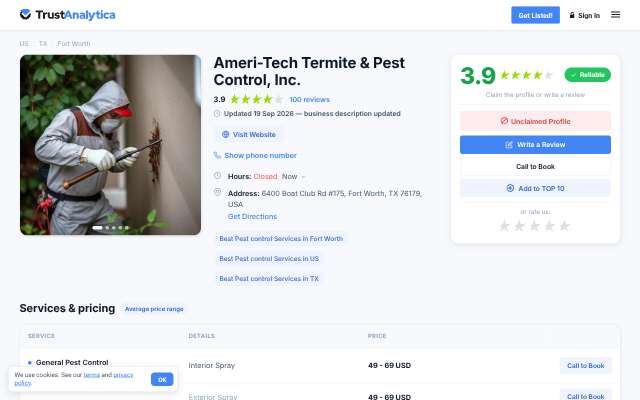Image resolution: width=640 pixels, height=400 pixels.
Task: Open Best Pest control Services in US
Action: pyautogui.click(x=269, y=258)
